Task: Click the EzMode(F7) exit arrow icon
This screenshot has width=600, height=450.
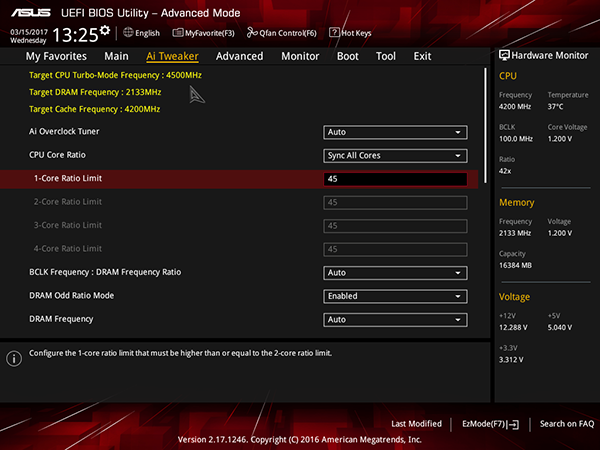Action: point(514,424)
